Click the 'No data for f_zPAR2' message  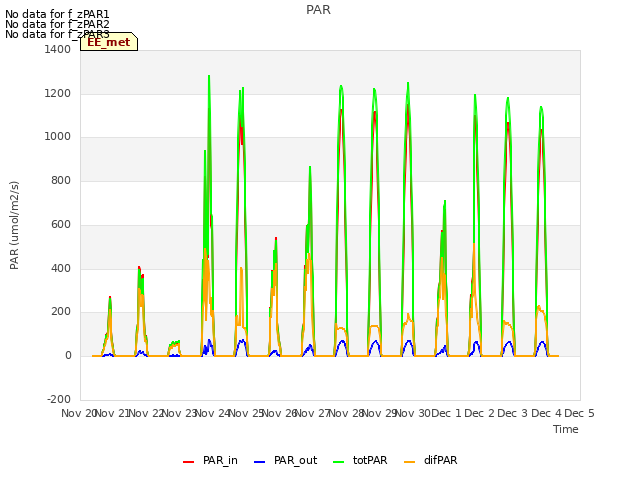click(57, 24)
